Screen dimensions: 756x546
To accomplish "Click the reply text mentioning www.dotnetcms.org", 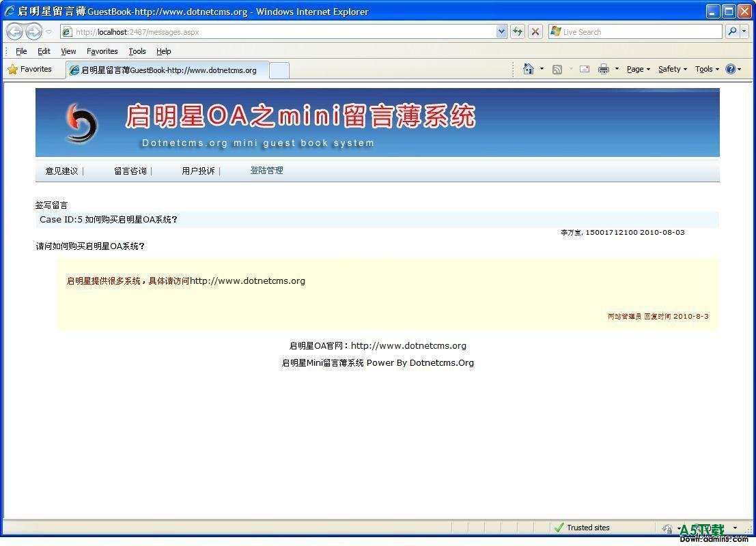I will (186, 281).
